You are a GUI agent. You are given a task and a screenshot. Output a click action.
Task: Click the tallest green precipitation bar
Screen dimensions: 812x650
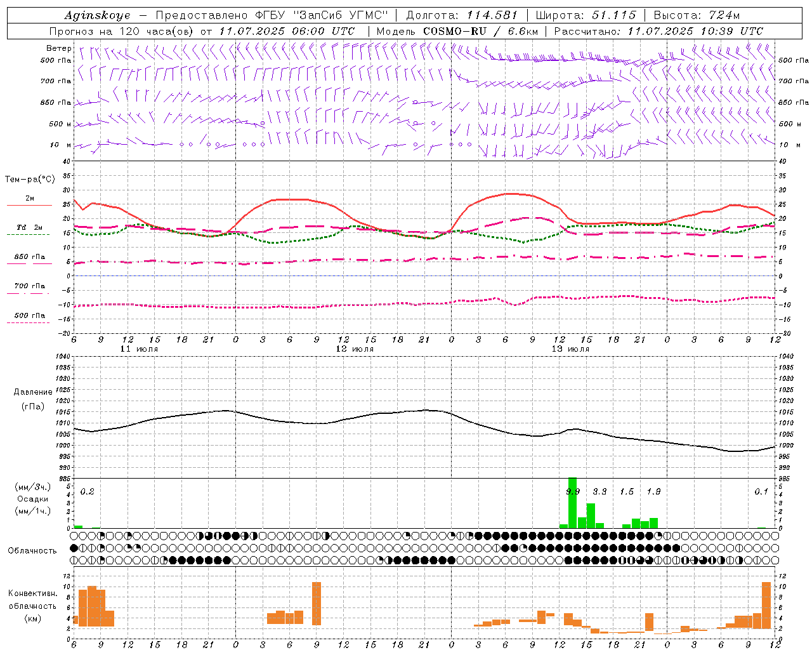tap(572, 503)
